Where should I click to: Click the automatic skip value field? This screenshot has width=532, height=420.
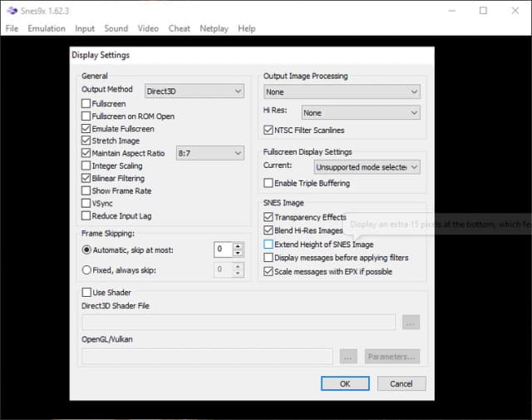(224, 250)
